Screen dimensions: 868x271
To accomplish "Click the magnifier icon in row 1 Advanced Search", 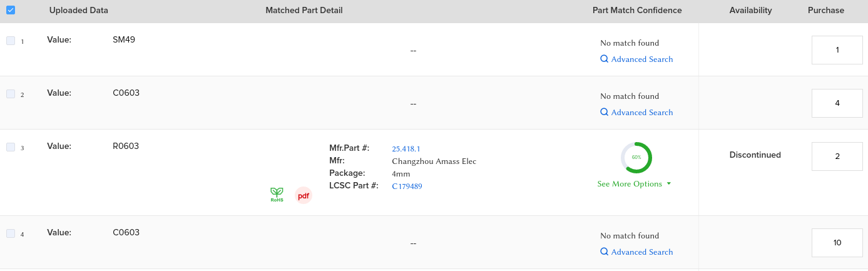I will [x=604, y=59].
